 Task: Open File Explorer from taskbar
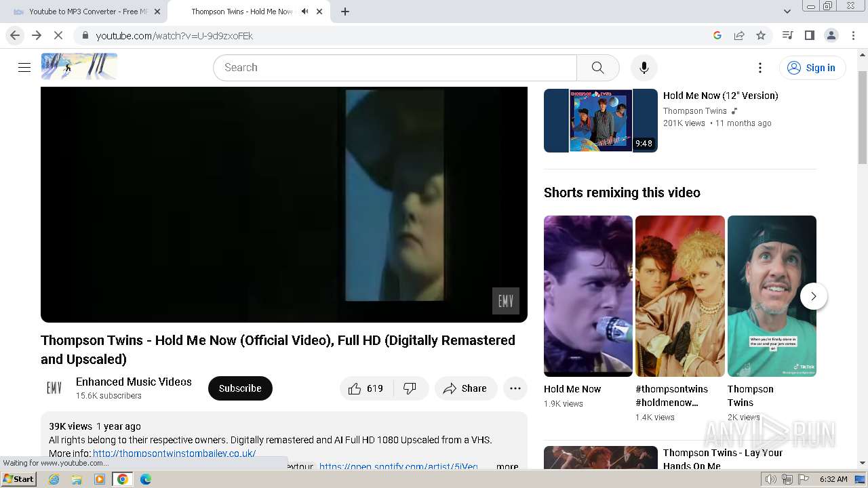click(77, 479)
